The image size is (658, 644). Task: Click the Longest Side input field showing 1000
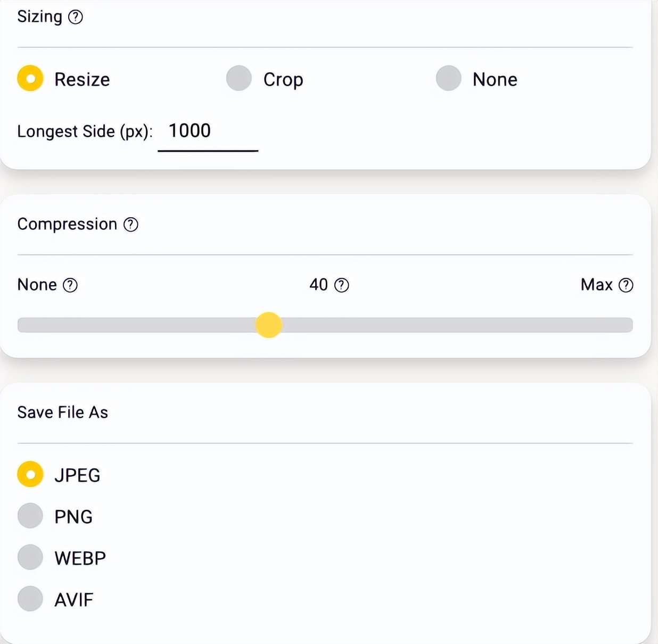[208, 131]
